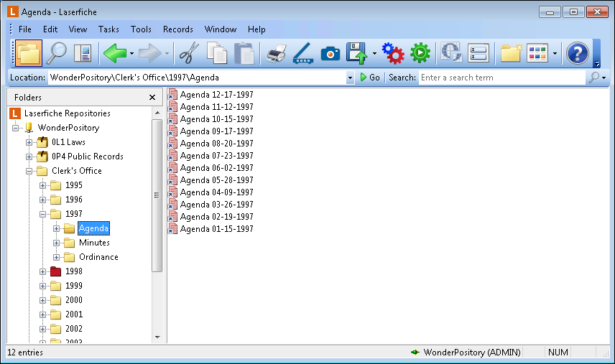Screen dimensions: 615x364
Task: Expand the Minutes folder node
Action: tap(57, 243)
